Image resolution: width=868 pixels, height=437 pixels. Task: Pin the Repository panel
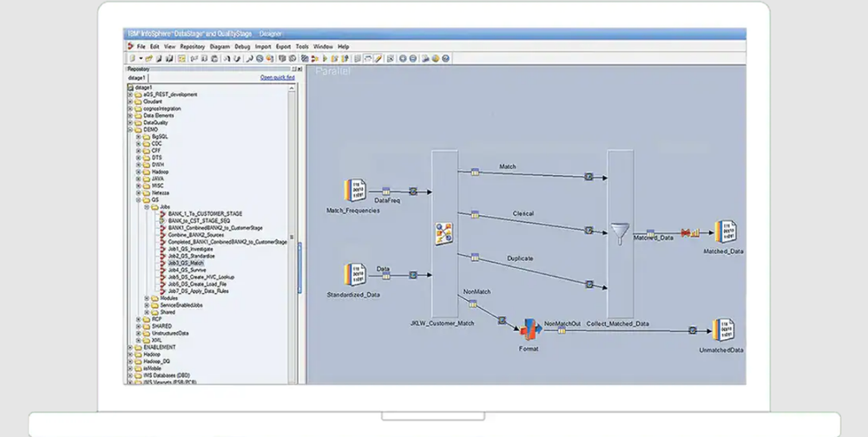[x=294, y=69]
